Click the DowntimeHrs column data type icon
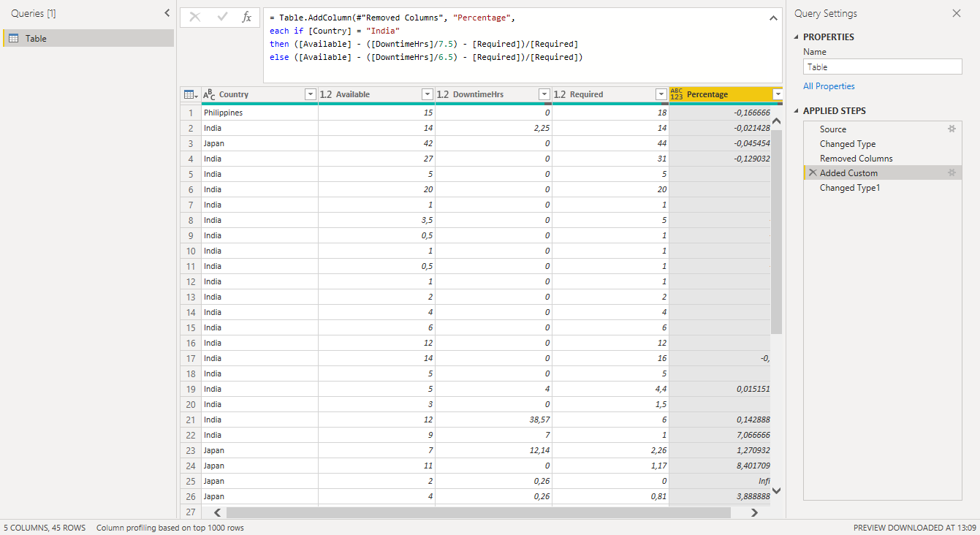 (443, 94)
